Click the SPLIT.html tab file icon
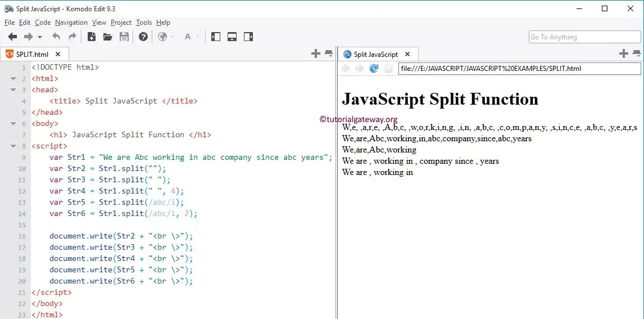This screenshot has height=319, width=644. [10, 54]
